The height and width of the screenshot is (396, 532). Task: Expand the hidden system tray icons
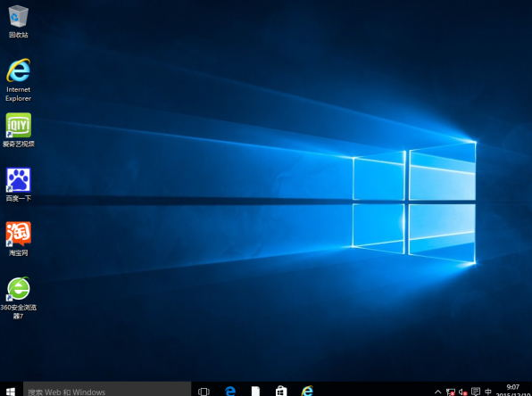(438, 392)
